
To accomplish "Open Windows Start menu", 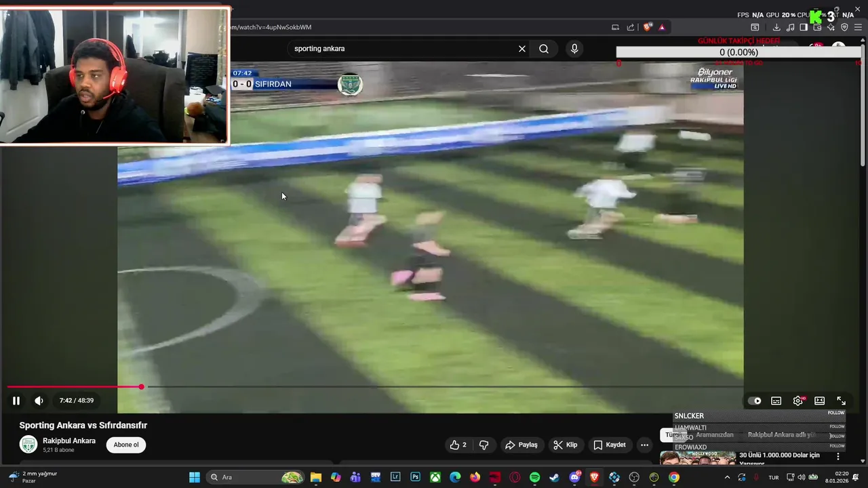I will (194, 477).
